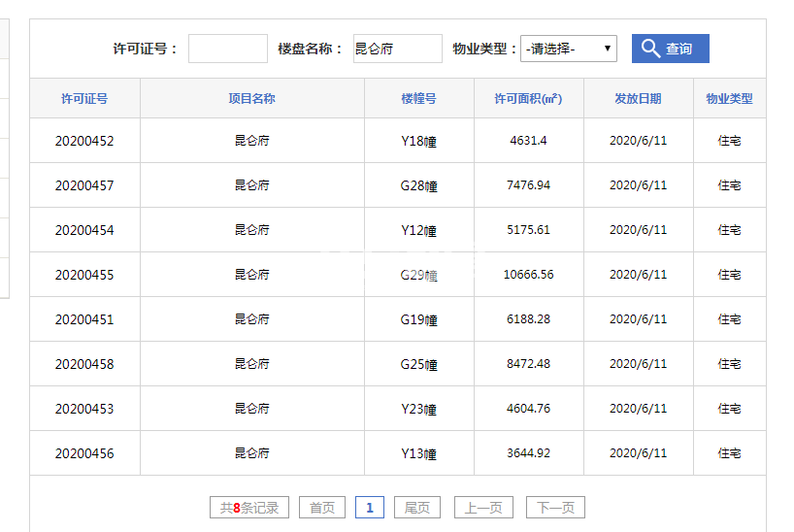
Task: Click building cell Y12幢
Action: 418,230
